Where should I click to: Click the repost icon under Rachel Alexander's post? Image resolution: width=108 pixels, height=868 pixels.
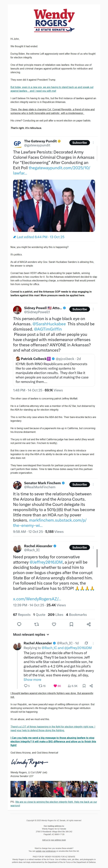click(37, 624)
